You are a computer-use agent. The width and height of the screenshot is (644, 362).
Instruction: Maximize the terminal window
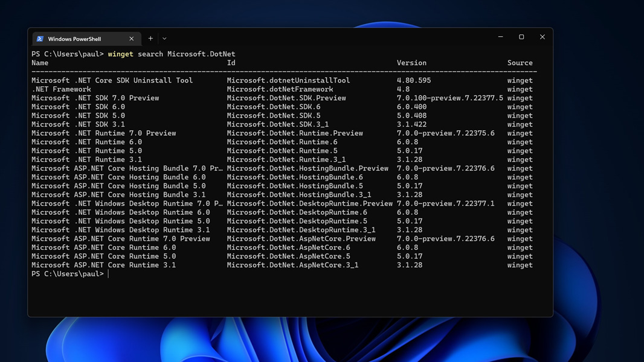tap(521, 37)
